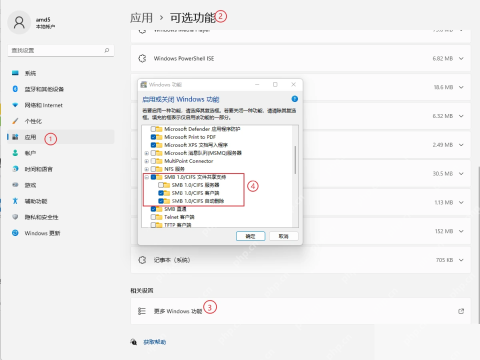Click the 可选功能 page scrollbar on the right
Viewport: 480px width, 360px height.
click(x=478, y=245)
